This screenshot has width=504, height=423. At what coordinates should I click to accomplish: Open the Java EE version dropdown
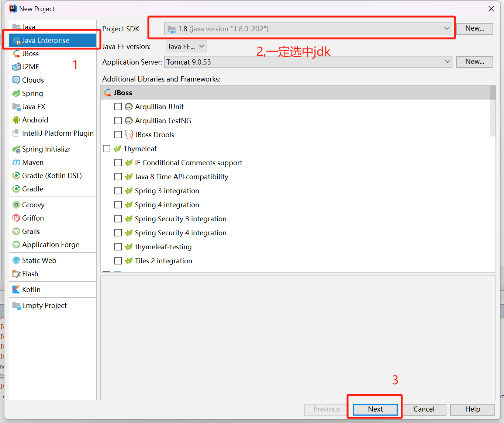[x=186, y=46]
